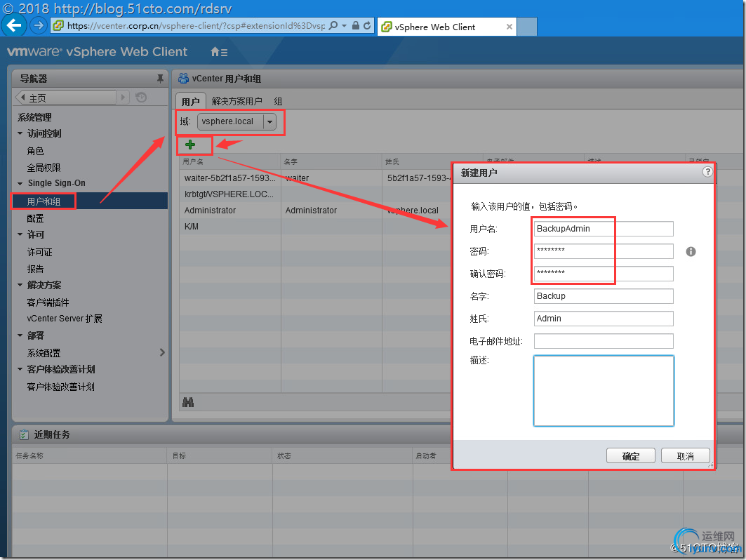Collapse the 许可 tree section
This screenshot has width=746, height=560.
[x=20, y=234]
